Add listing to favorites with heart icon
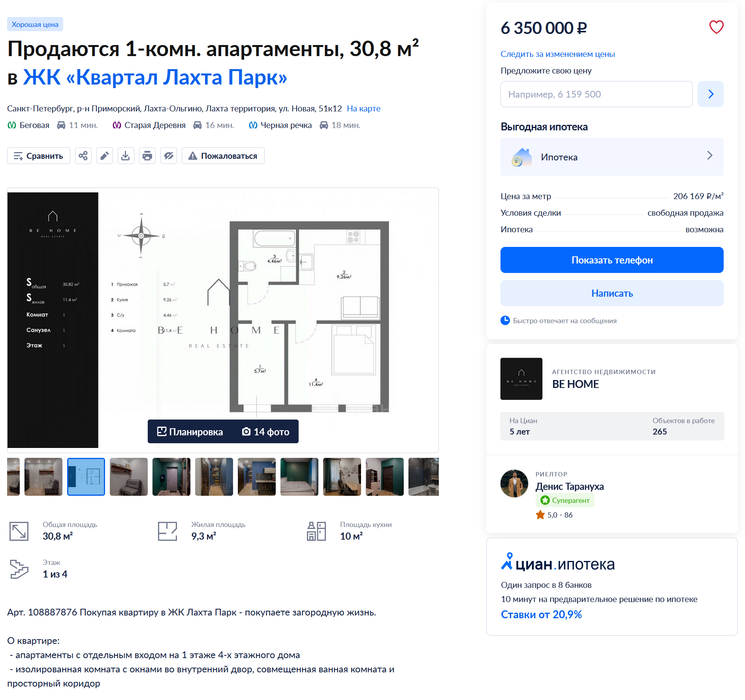Screen dimensions: 745x700 [x=716, y=27]
